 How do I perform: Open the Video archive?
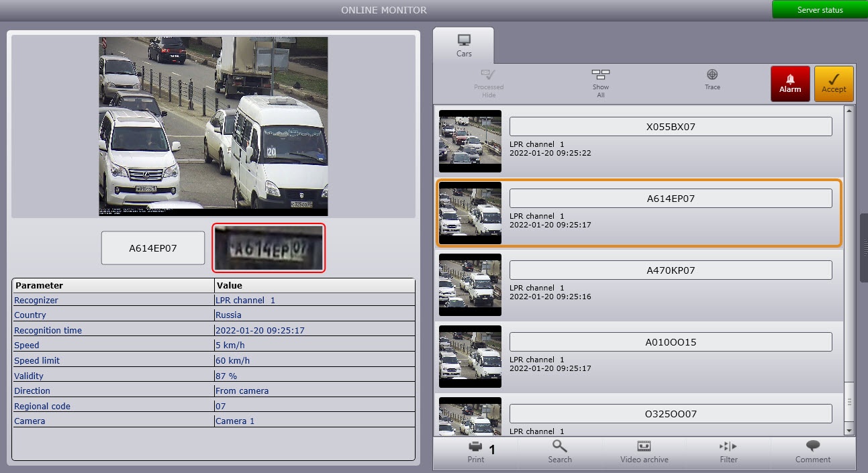[x=644, y=452]
